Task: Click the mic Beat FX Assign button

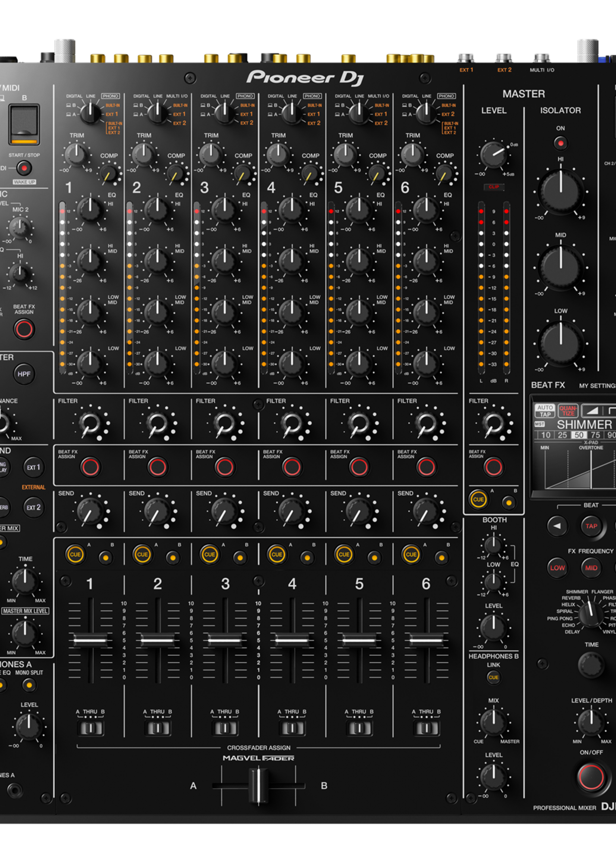Action: [x=24, y=329]
